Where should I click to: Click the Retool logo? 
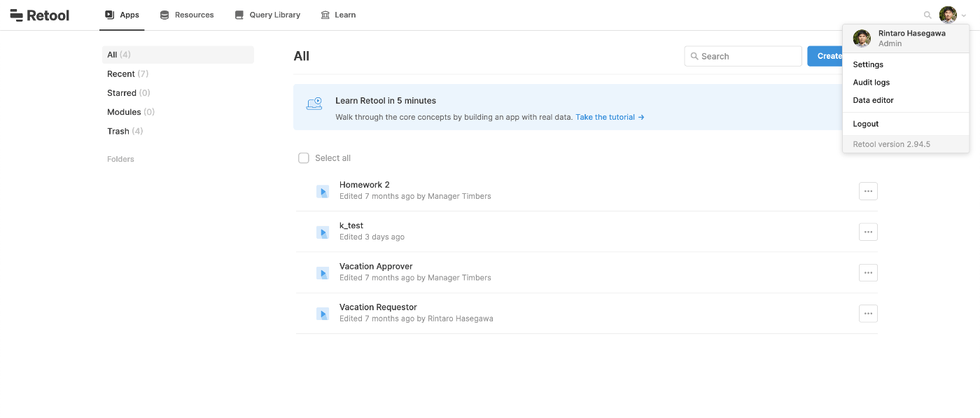40,15
